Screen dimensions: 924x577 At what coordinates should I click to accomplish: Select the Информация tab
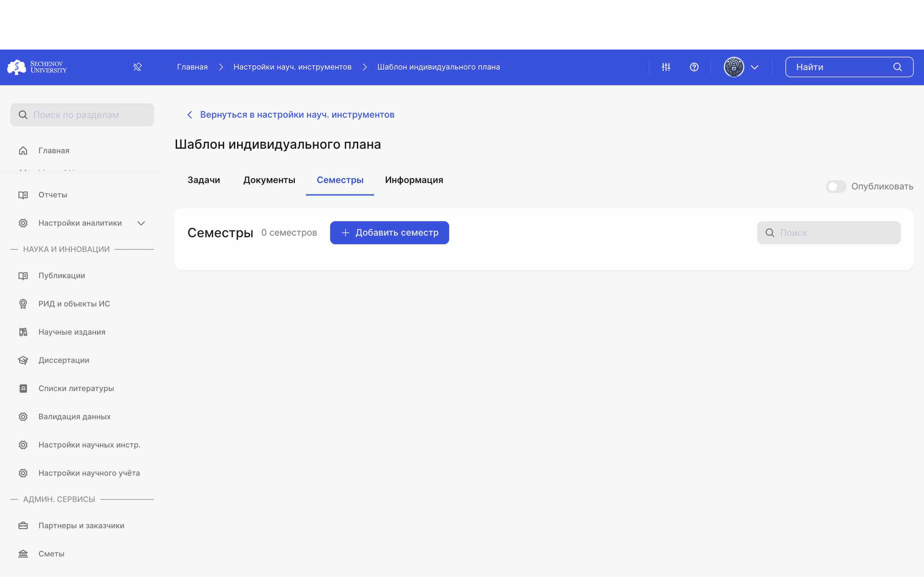pos(414,180)
